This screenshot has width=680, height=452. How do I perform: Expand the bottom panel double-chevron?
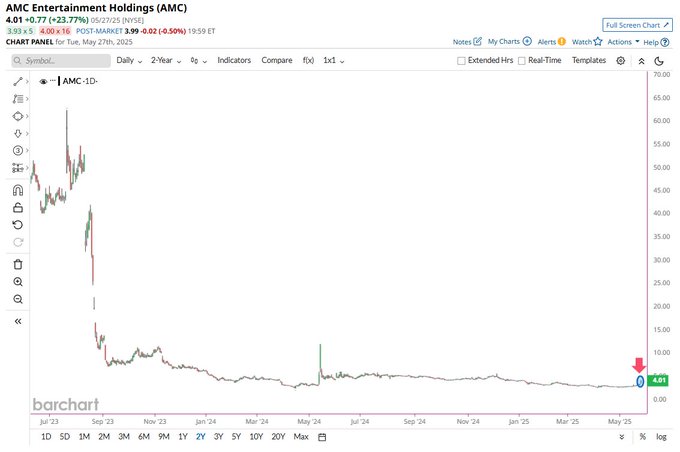(621, 437)
